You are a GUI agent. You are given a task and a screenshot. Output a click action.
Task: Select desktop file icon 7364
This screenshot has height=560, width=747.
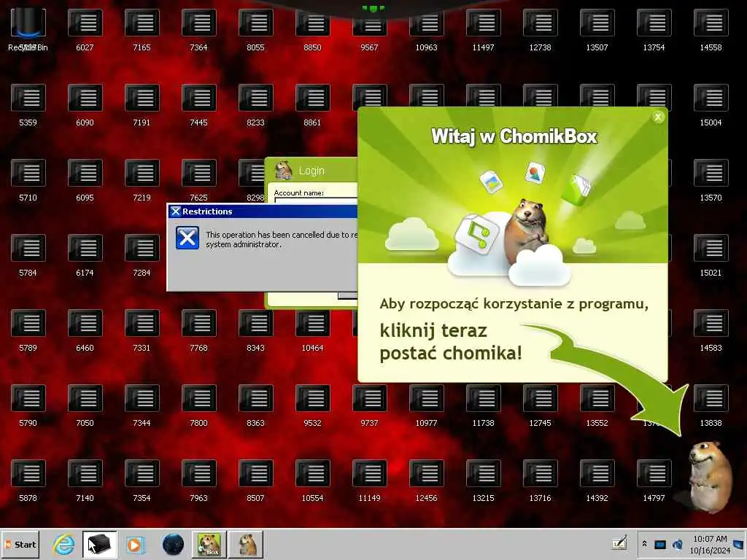click(x=198, y=29)
